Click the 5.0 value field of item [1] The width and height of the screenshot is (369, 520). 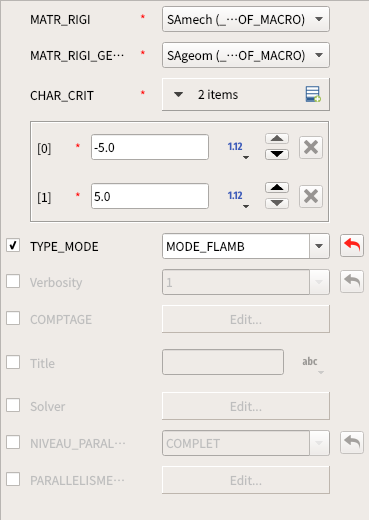click(150, 196)
